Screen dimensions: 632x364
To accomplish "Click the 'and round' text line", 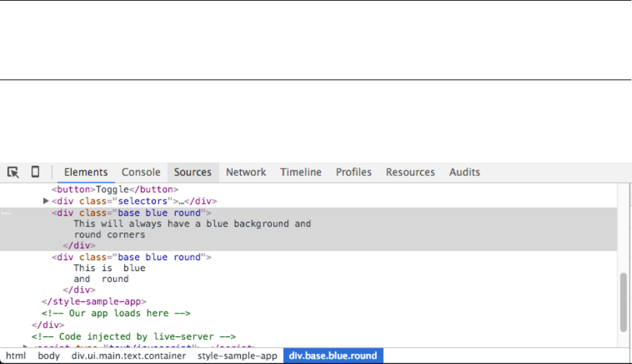I will coord(101,279).
